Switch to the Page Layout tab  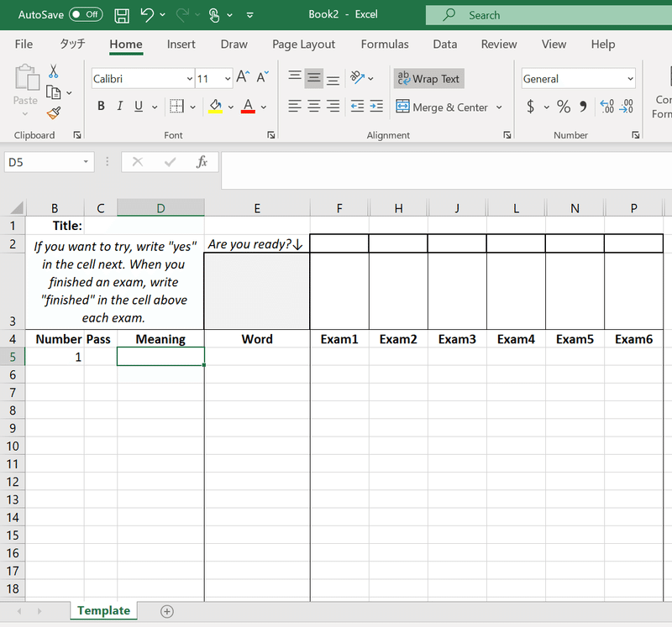[x=303, y=44]
